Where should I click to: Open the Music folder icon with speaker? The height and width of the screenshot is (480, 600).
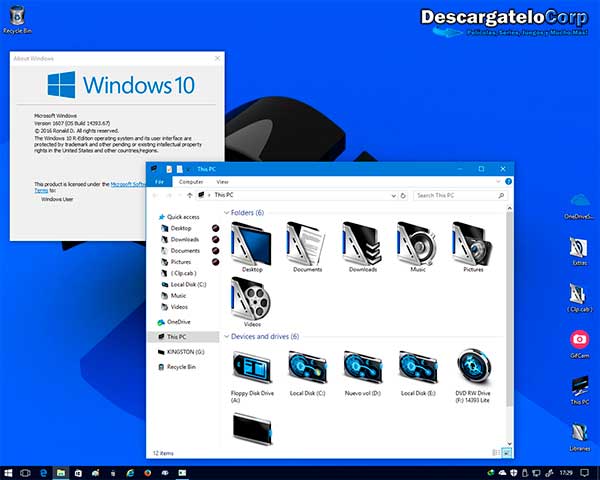coord(417,243)
